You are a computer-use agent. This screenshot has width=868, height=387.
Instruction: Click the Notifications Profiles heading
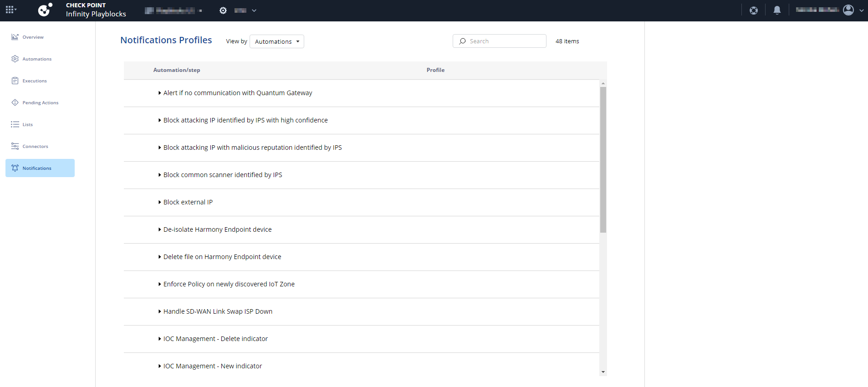166,40
